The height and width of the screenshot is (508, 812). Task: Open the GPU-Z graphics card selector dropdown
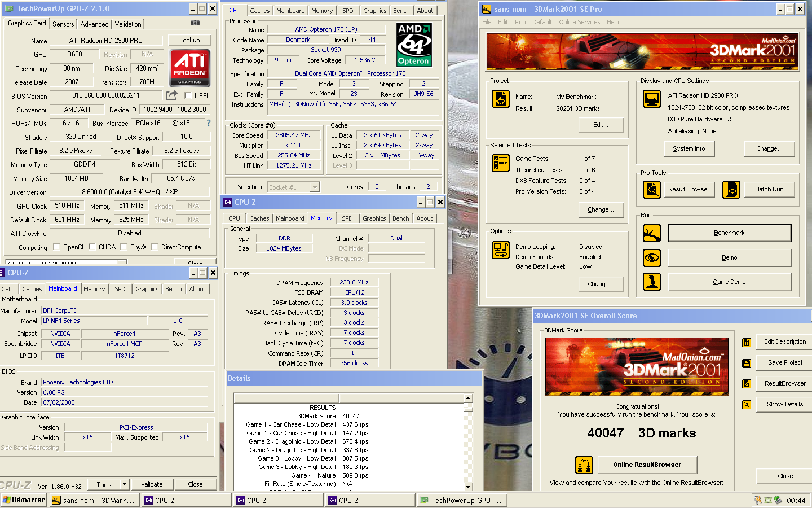click(x=66, y=262)
